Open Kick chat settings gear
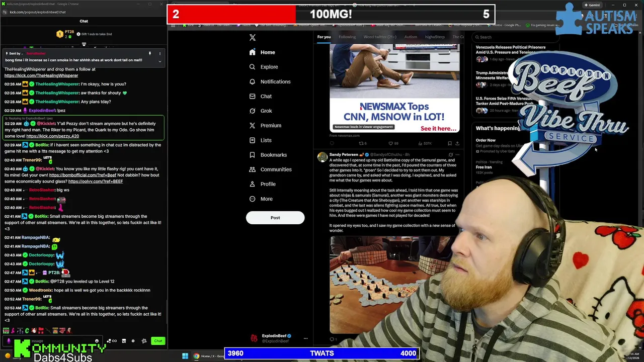644x362 pixels. pyautogui.click(x=133, y=341)
